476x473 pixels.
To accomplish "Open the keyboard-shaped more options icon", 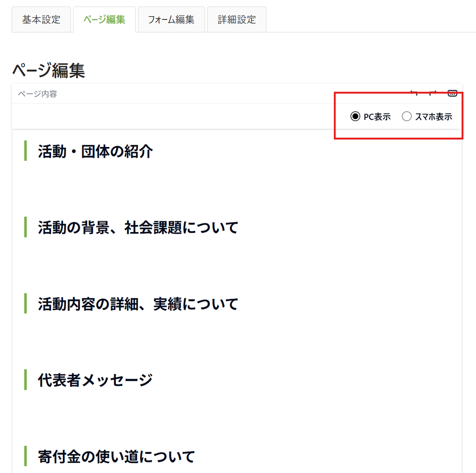I will pyautogui.click(x=452, y=93).
